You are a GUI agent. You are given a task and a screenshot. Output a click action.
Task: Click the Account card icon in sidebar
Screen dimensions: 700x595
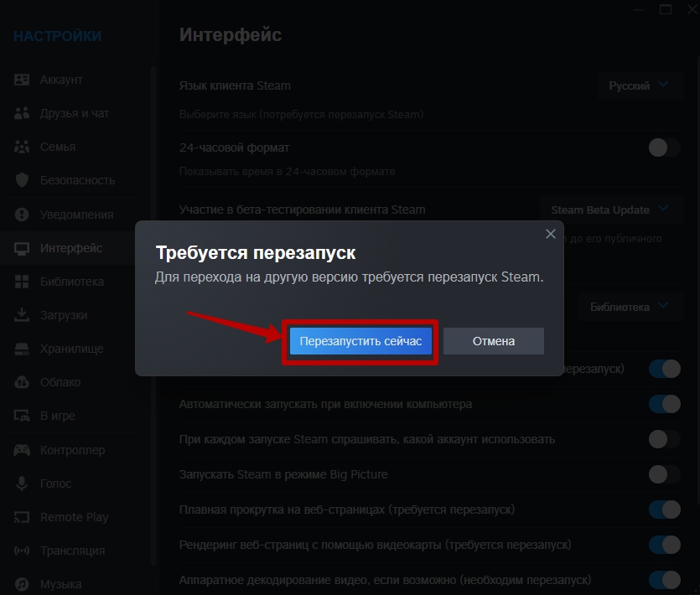click(22, 80)
